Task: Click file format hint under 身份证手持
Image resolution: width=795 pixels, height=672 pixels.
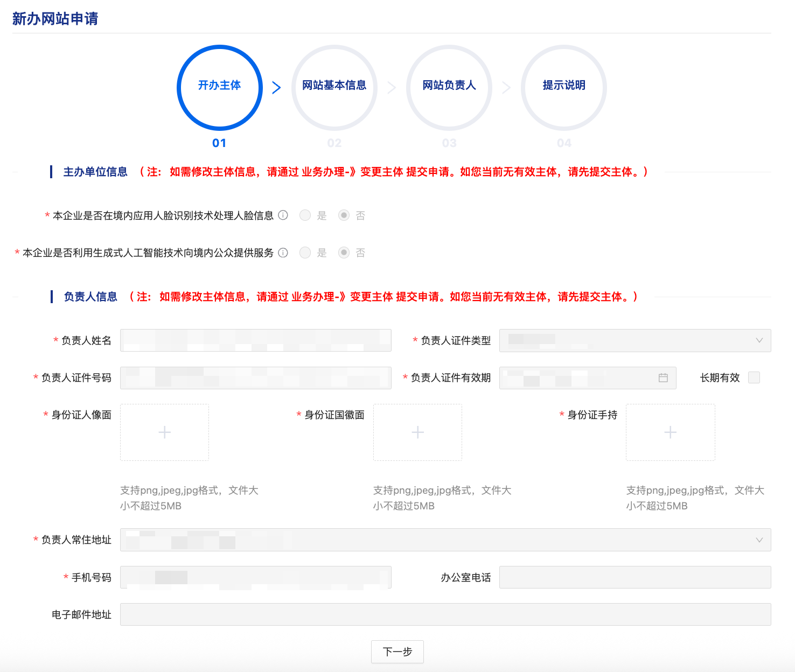Action: pyautogui.click(x=695, y=498)
